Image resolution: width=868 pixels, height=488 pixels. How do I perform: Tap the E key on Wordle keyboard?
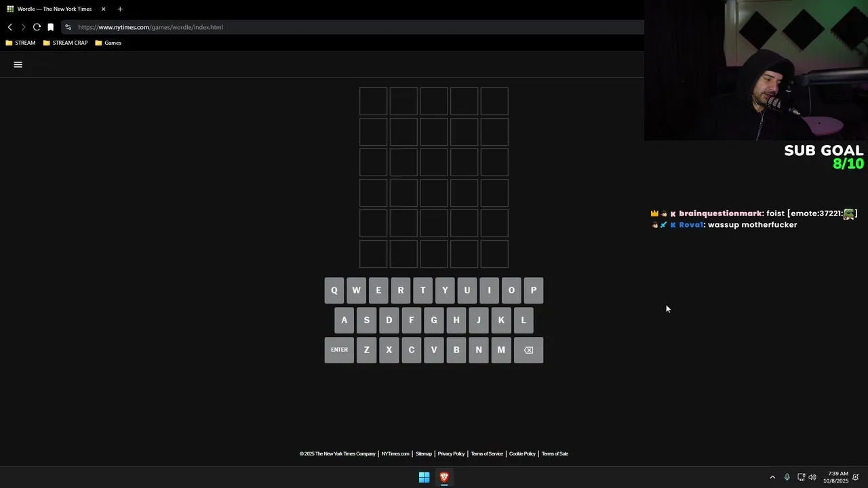pyautogui.click(x=378, y=290)
